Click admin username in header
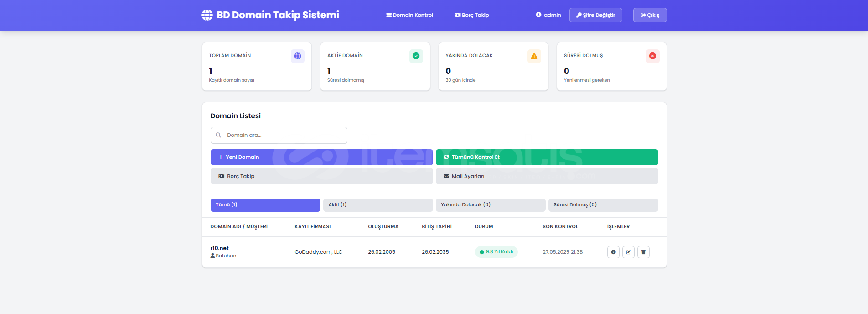The height and width of the screenshot is (314, 868). [x=552, y=15]
